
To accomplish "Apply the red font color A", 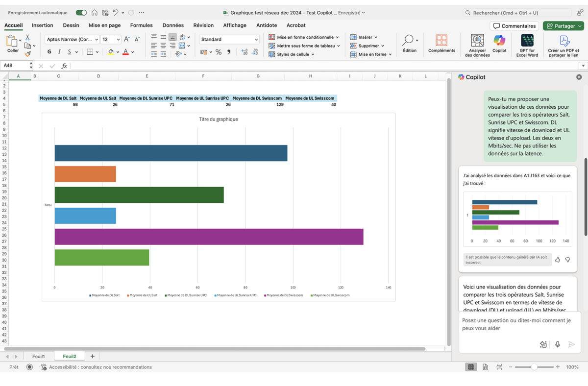I will coord(125,51).
